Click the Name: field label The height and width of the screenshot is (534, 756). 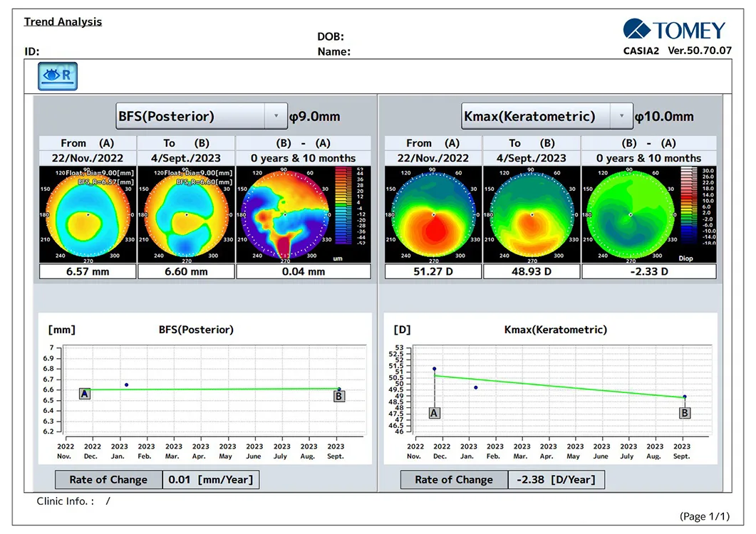coord(334,51)
